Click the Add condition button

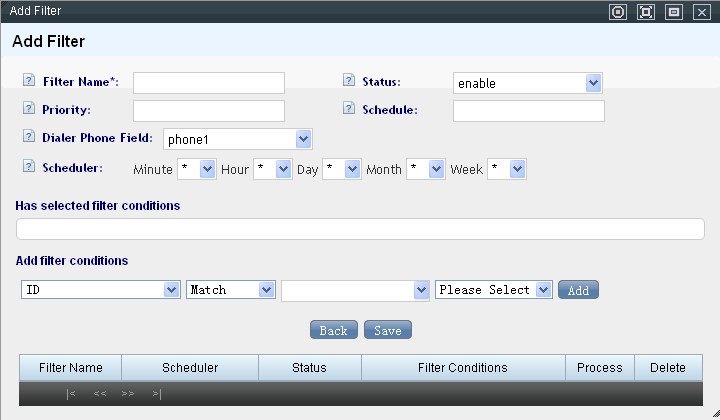click(x=578, y=290)
